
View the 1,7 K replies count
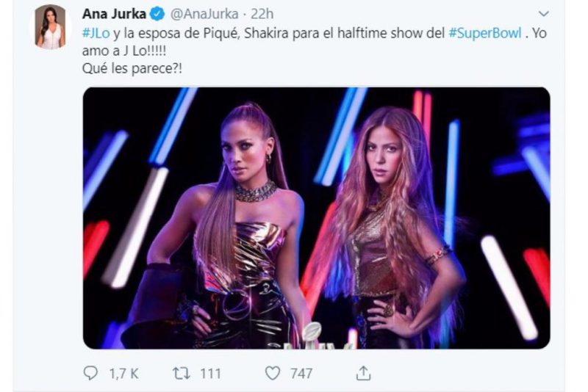point(123,373)
